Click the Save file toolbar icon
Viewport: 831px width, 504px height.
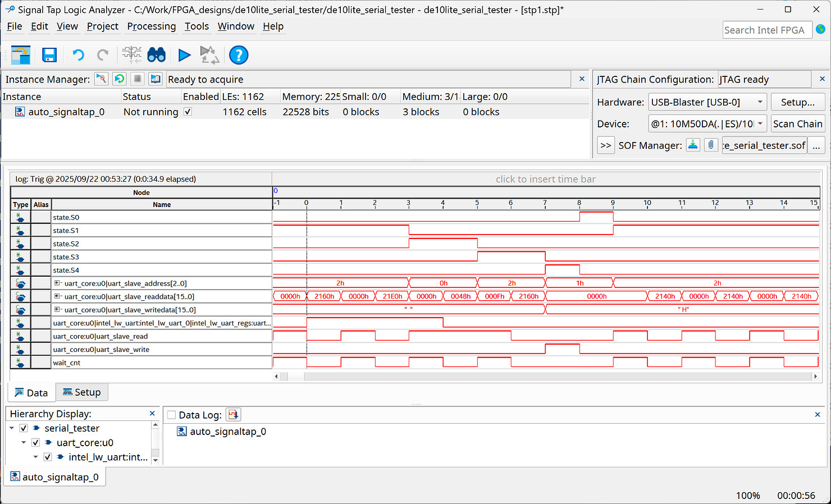[x=49, y=55]
